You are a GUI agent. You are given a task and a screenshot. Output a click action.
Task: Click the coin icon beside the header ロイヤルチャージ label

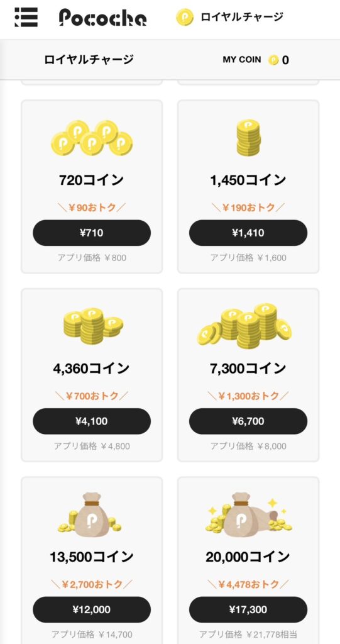(185, 17)
